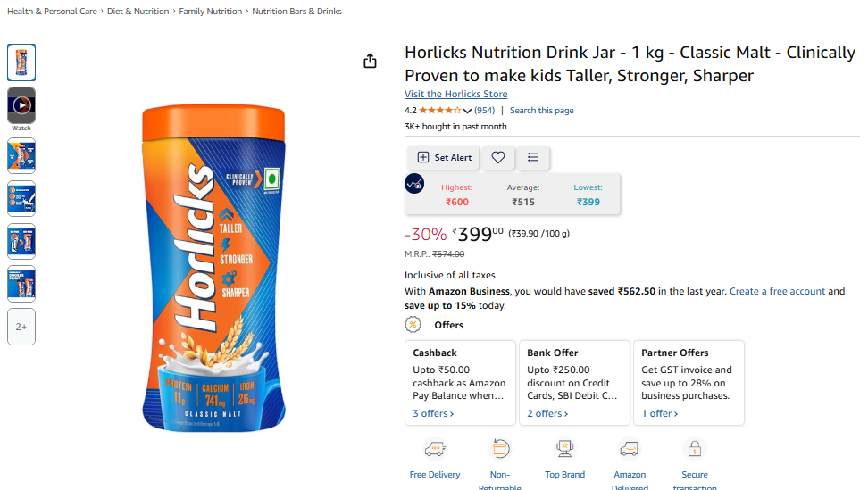Click the Top Brand trophy icon
This screenshot has width=868, height=490.
tap(564, 449)
